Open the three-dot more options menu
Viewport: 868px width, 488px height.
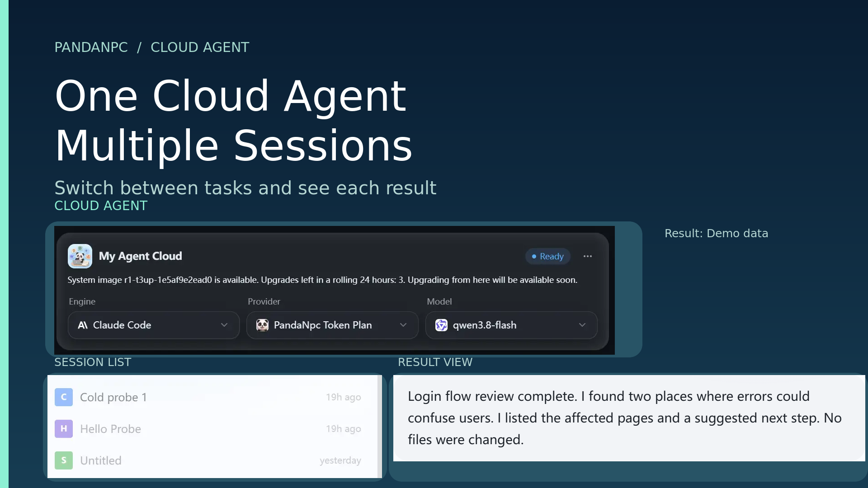(588, 256)
